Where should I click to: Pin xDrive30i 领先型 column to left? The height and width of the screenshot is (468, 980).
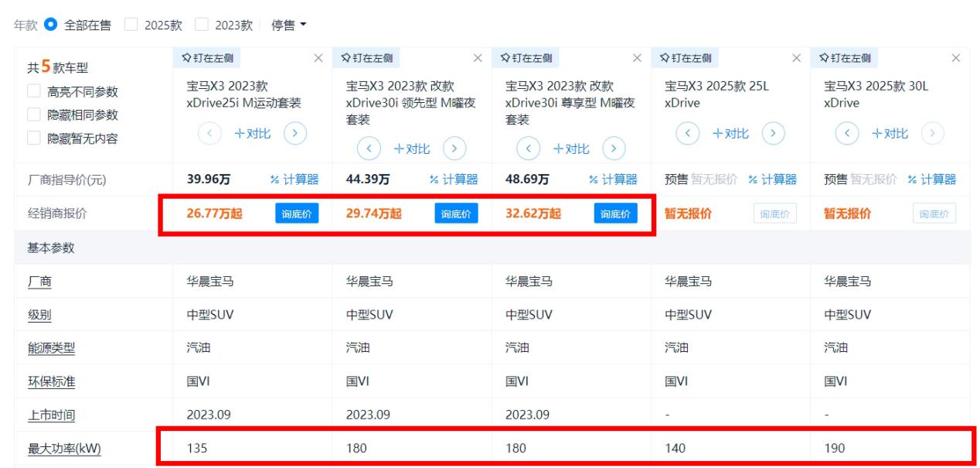pos(366,58)
